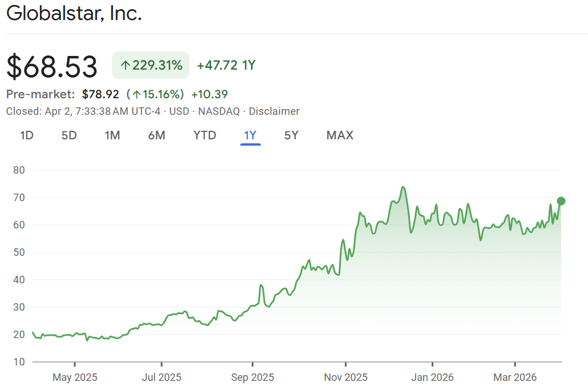This screenshot has height=386, width=588.
Task: Click the Globalstar, Inc. title
Action: pos(74,14)
